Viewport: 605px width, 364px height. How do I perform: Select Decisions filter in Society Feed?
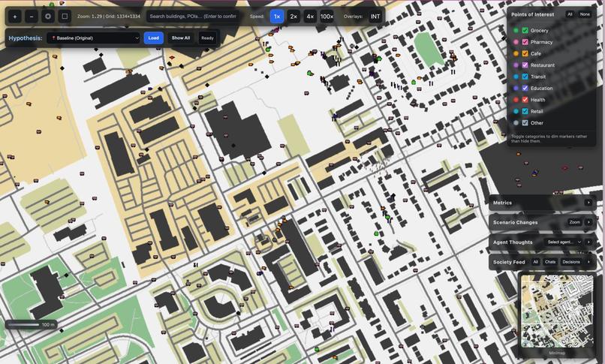tap(571, 262)
